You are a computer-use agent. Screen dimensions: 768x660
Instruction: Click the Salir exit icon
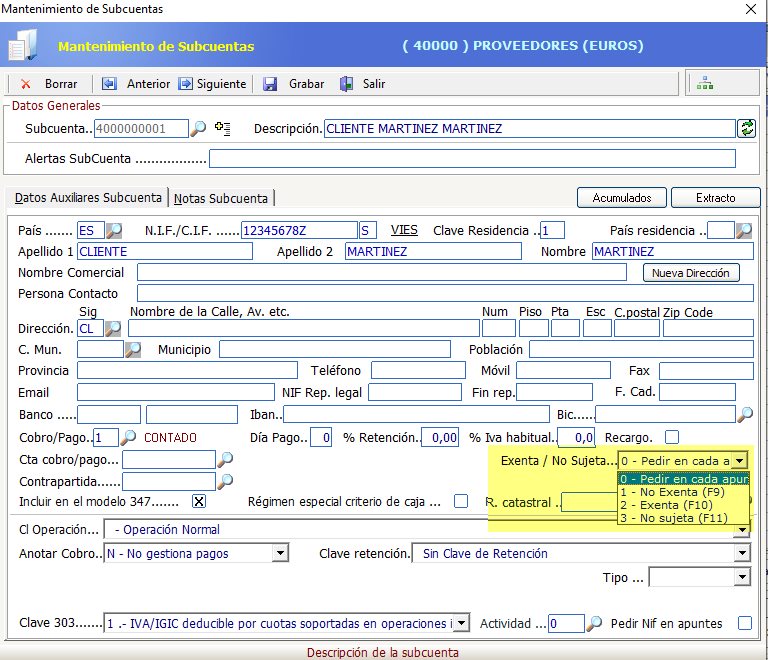(346, 84)
